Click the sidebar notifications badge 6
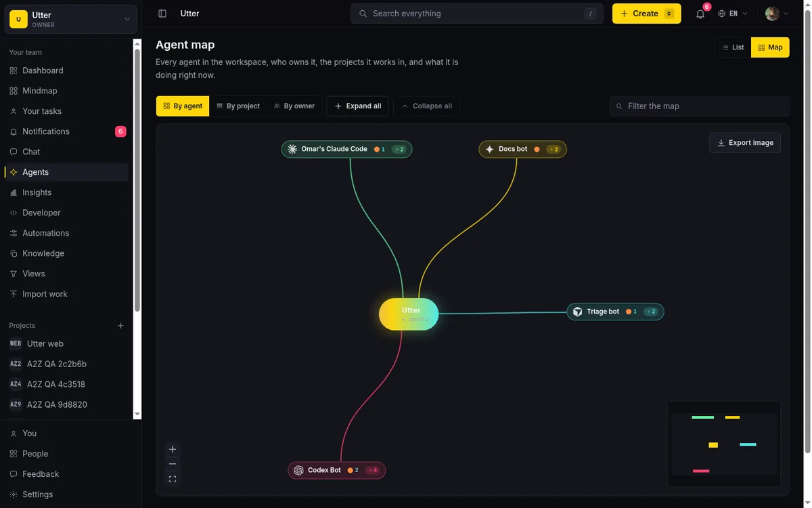Screen dimensions: 812x508 pos(120,131)
